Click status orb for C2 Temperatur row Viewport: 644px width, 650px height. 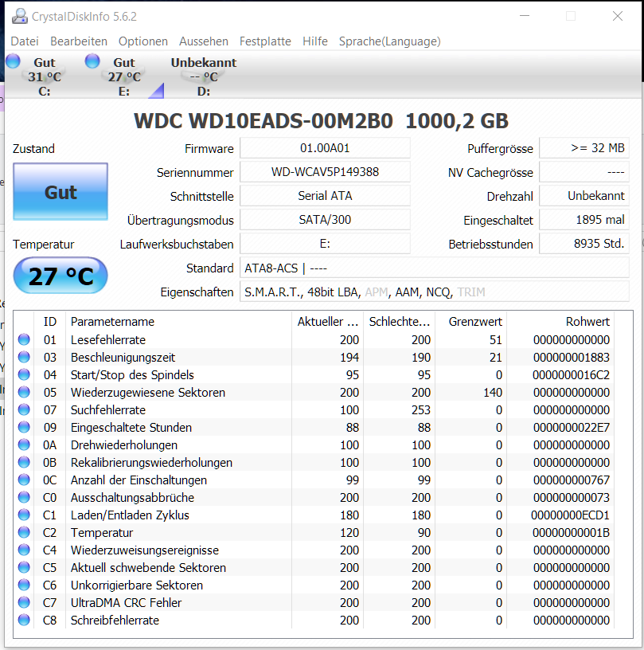click(24, 532)
